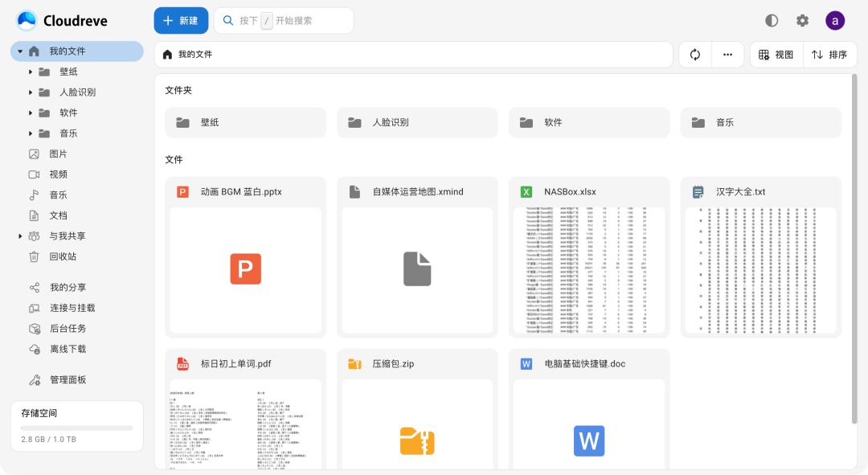Open Background Tasks (后台任务)
This screenshot has height=475, width=868.
pos(68,329)
